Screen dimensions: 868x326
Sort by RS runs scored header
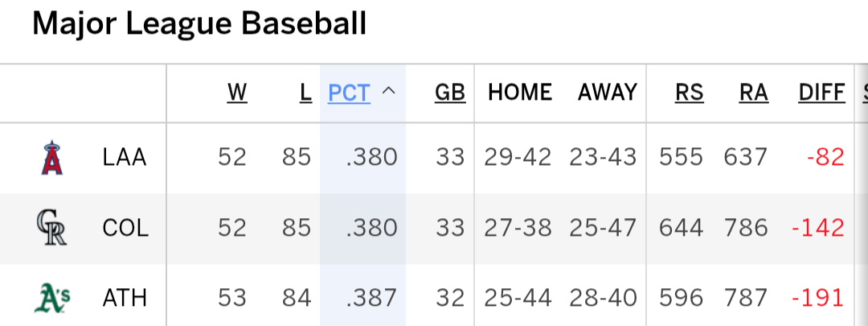pyautogui.click(x=690, y=93)
